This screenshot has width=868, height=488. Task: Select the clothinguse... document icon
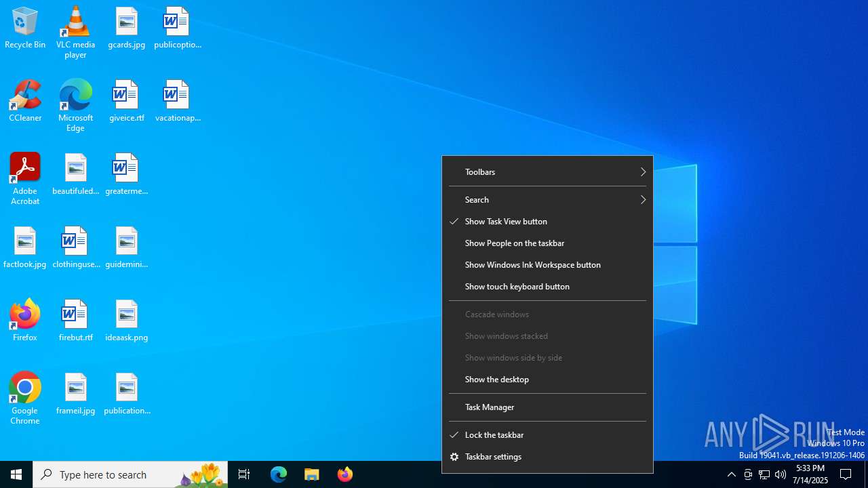[75, 248]
